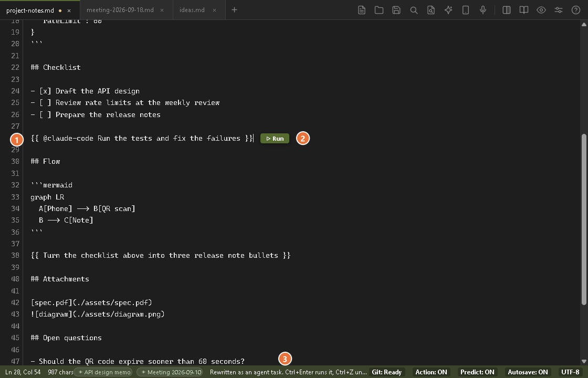Screen dimensions: 588x378
Task: Click the microphone voice input icon
Action: tap(483, 10)
